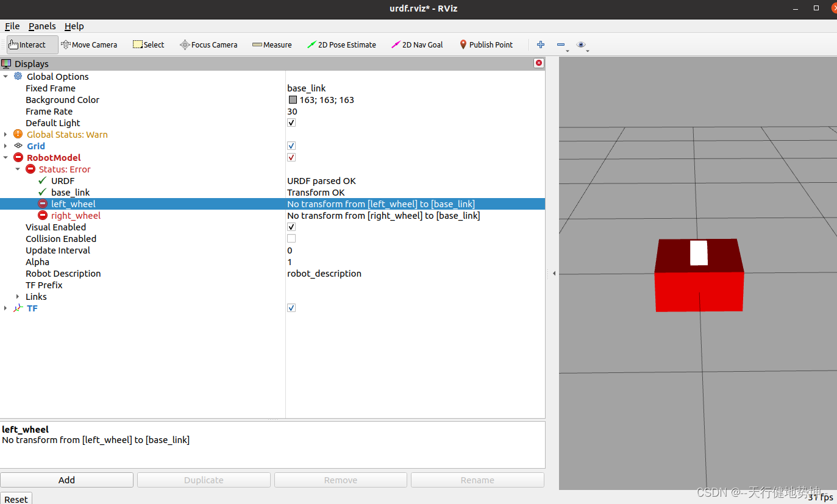
Task: Click the red error icon beside left_wheel
Action: point(42,204)
